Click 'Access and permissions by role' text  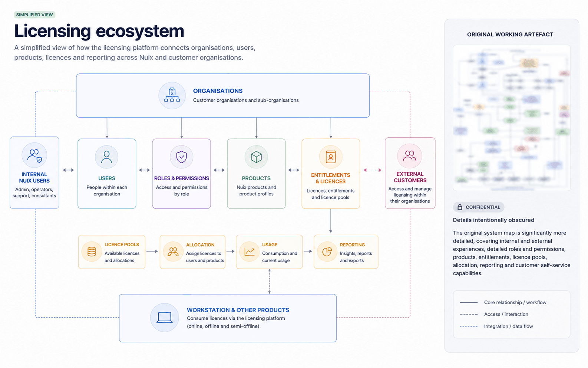point(182,191)
